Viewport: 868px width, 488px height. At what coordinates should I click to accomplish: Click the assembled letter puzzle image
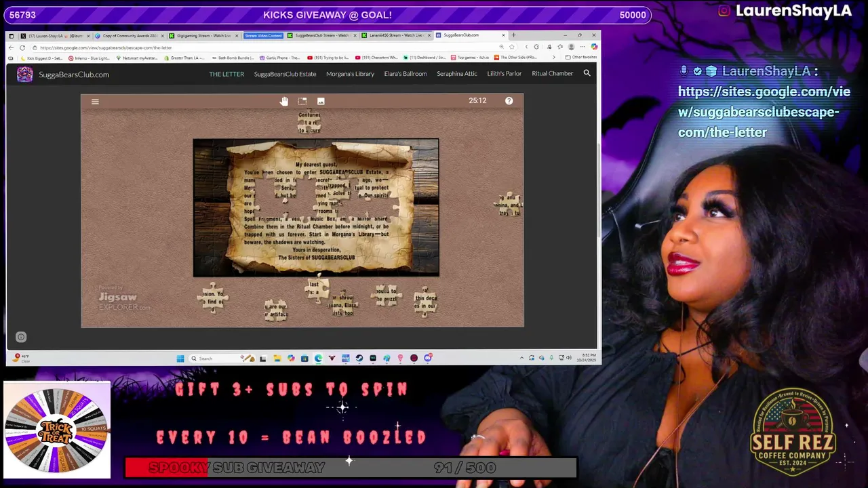coord(316,208)
